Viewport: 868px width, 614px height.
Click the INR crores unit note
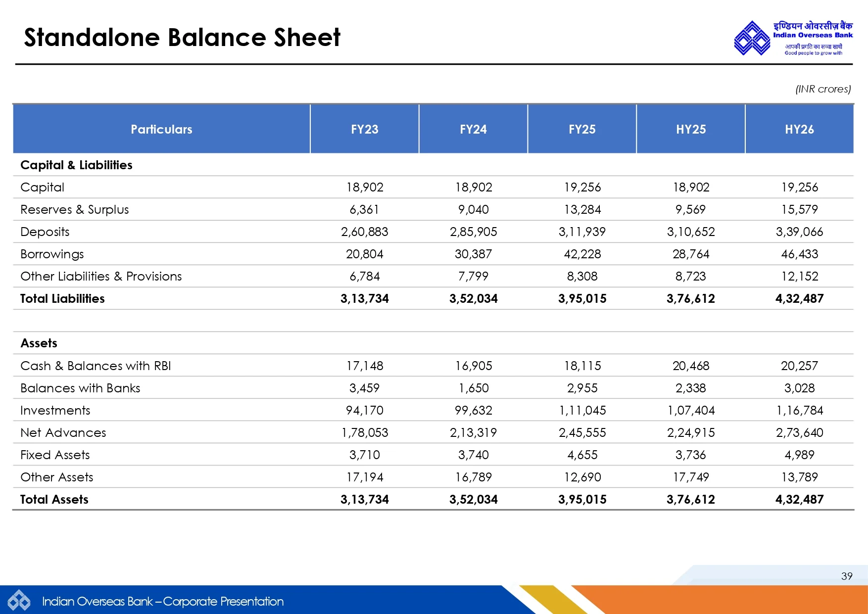click(x=822, y=89)
